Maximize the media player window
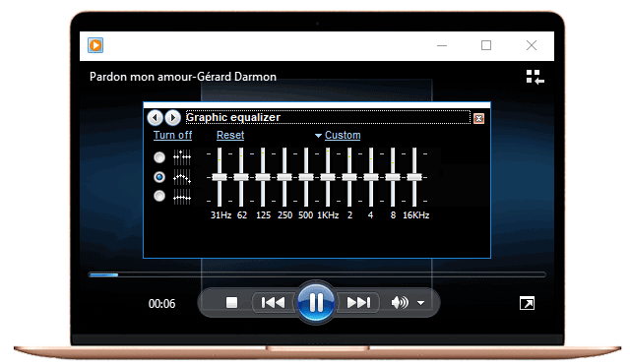The width and height of the screenshot is (630, 364). coord(486,45)
